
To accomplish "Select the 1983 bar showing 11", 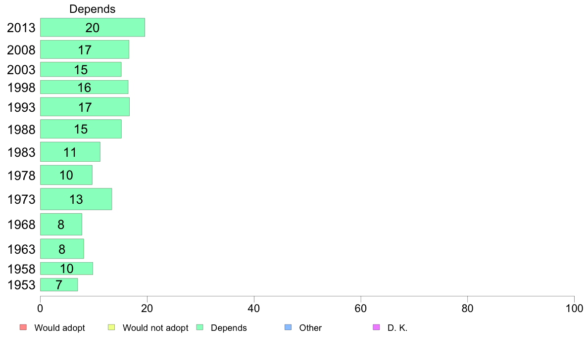I will (70, 152).
